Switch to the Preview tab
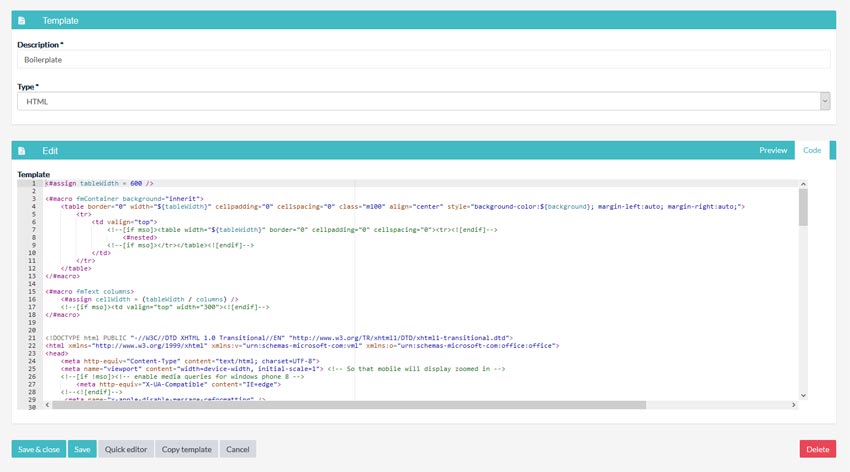850x472 pixels. click(x=773, y=150)
